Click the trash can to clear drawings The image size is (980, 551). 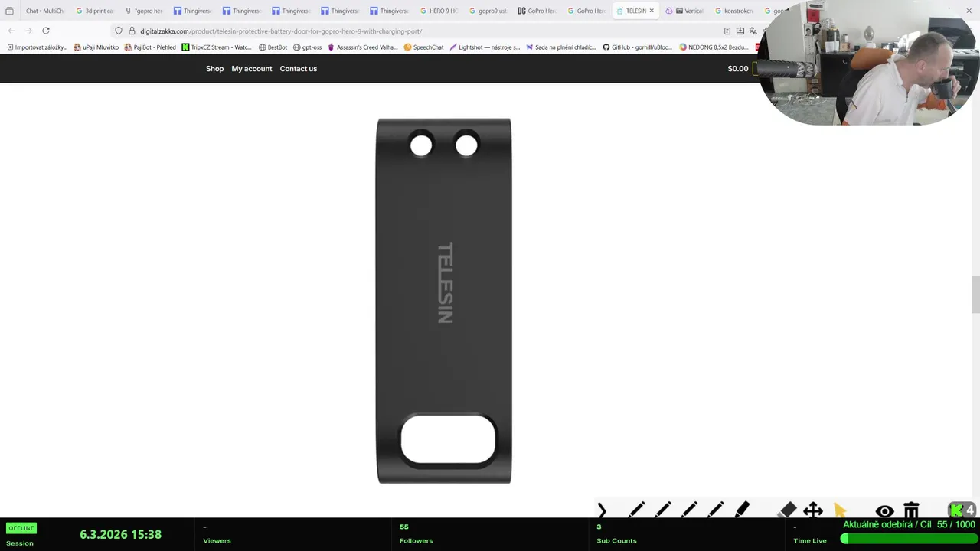click(911, 510)
